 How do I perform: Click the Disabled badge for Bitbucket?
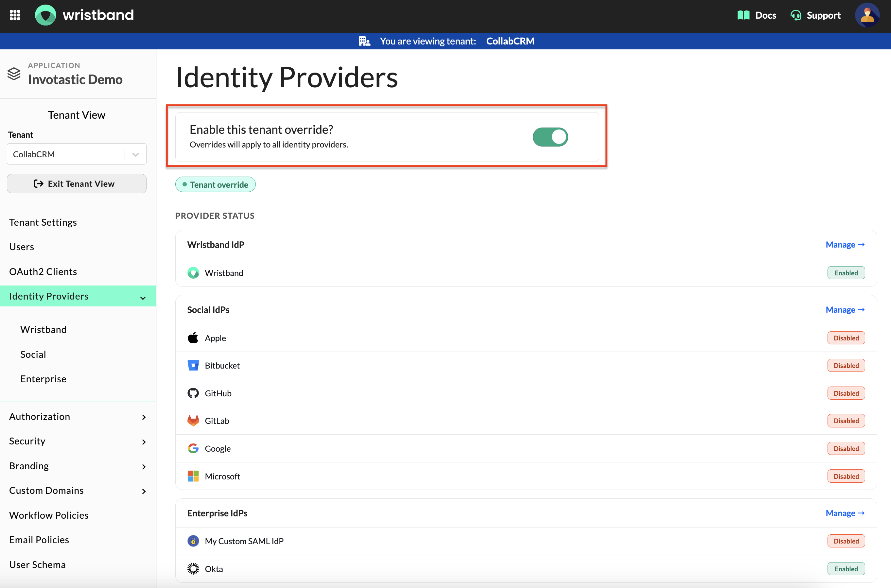pyautogui.click(x=846, y=365)
